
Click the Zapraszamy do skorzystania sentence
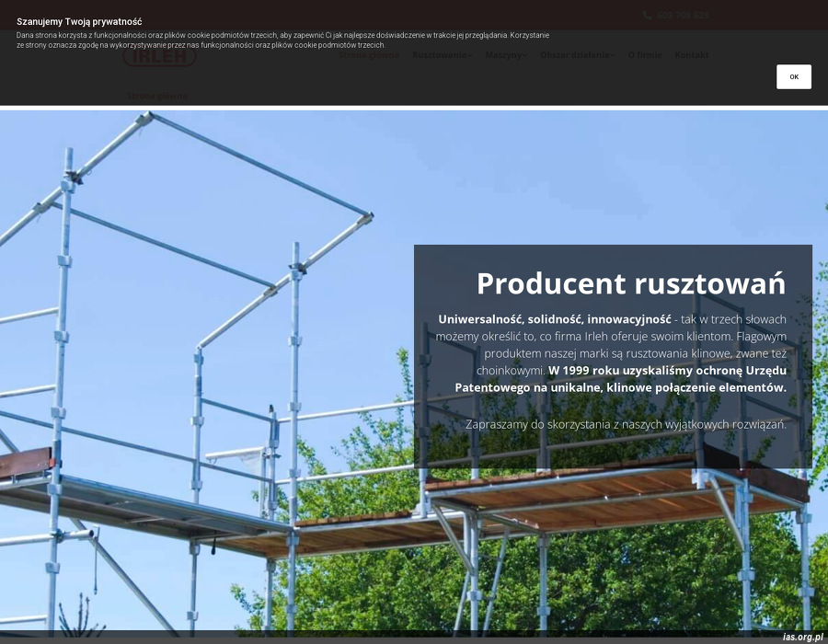[626, 424]
